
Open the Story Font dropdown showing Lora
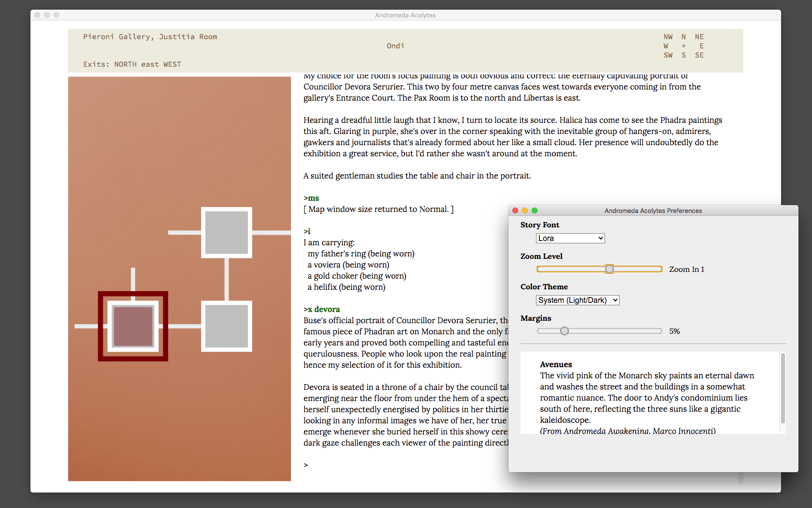point(570,238)
